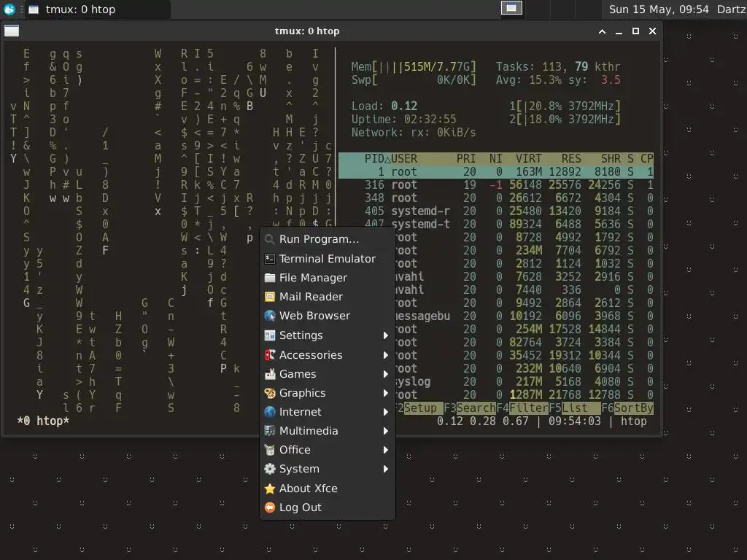Expand the Multimedia submenu arrow
747x560 pixels.
tap(385, 431)
